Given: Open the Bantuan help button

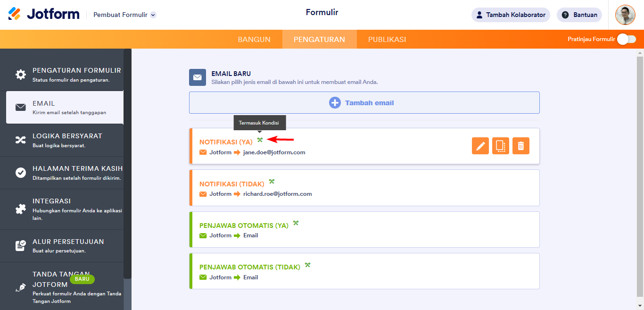Looking at the screenshot, I should click(x=579, y=15).
